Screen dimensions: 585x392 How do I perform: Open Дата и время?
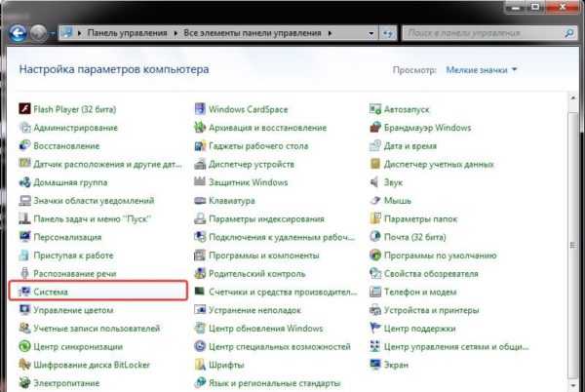403,145
